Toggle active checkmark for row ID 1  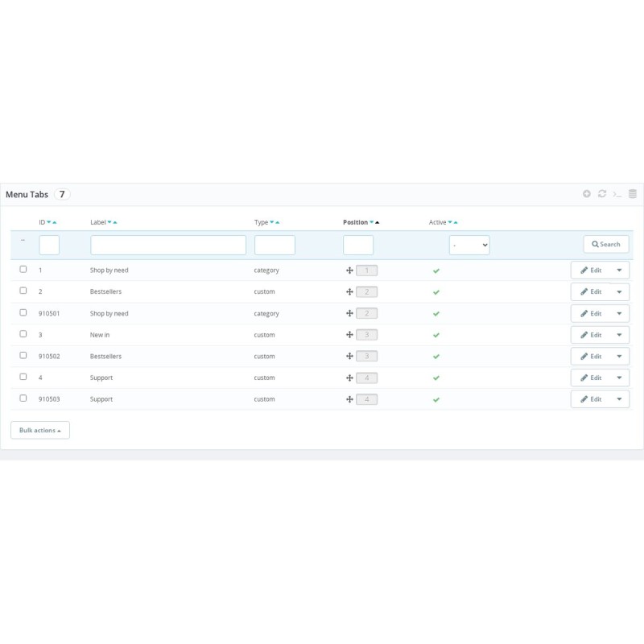pos(436,270)
